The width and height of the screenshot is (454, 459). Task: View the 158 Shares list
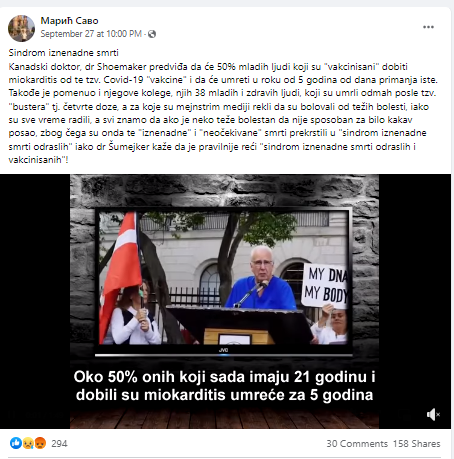(416, 444)
